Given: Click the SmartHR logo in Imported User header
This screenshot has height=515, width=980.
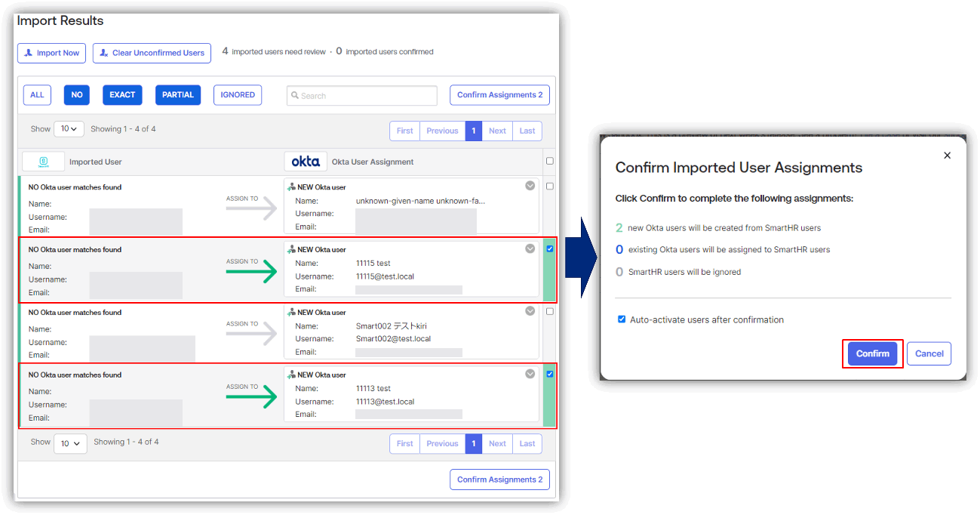Looking at the screenshot, I should [x=43, y=162].
